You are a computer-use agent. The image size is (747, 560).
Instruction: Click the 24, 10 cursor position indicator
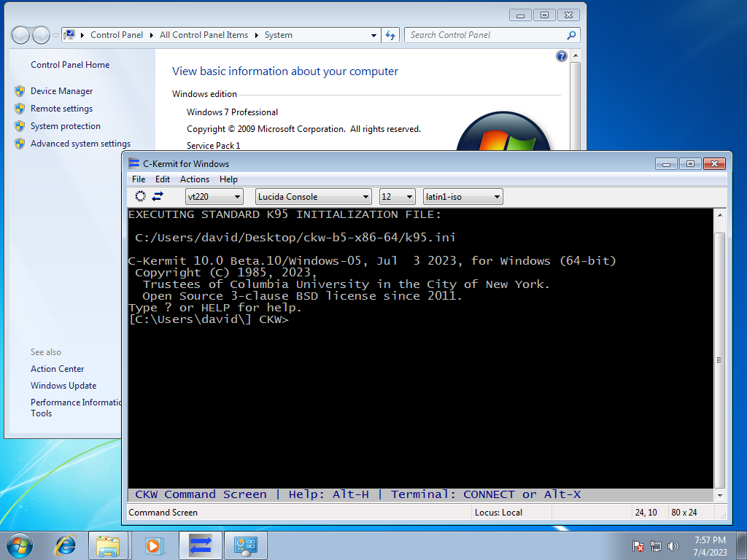(646, 513)
